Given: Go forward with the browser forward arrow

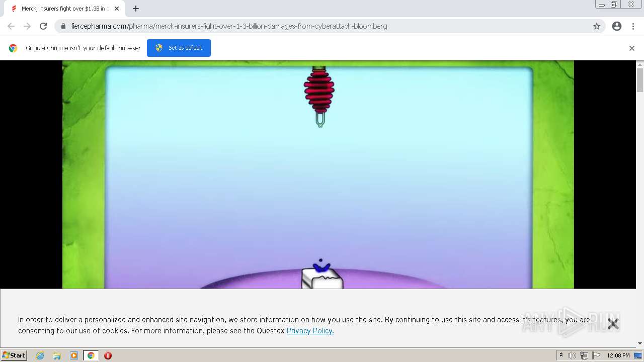Looking at the screenshot, I should (27, 26).
